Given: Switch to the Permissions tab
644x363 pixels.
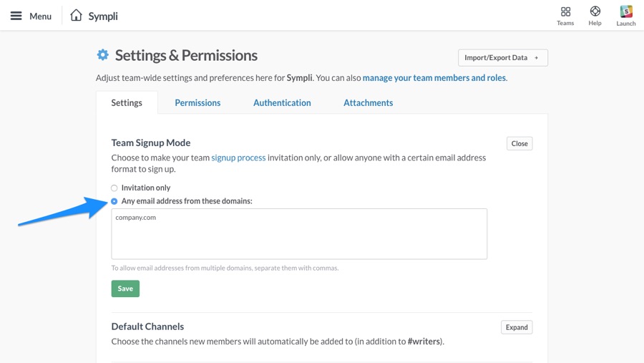Looking at the screenshot, I should 197,103.
